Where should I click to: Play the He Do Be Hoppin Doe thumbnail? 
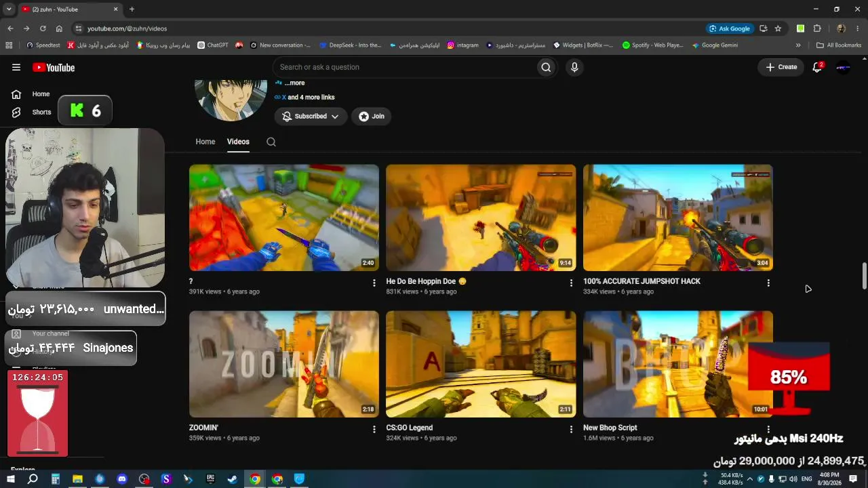pyautogui.click(x=481, y=218)
